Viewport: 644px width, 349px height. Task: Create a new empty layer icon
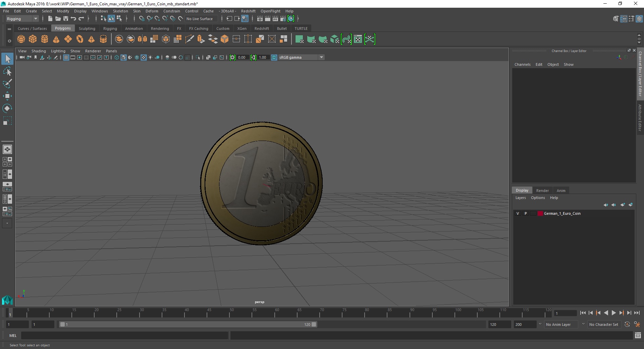(x=623, y=205)
